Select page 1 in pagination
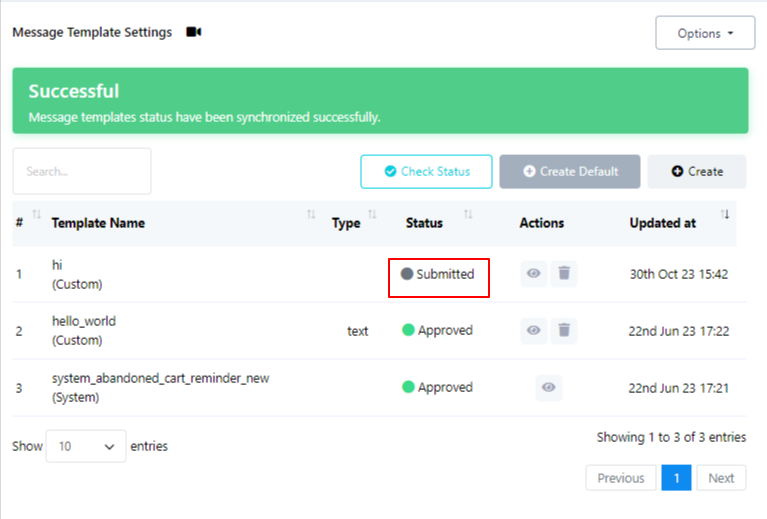The width and height of the screenshot is (767, 519). click(x=676, y=478)
